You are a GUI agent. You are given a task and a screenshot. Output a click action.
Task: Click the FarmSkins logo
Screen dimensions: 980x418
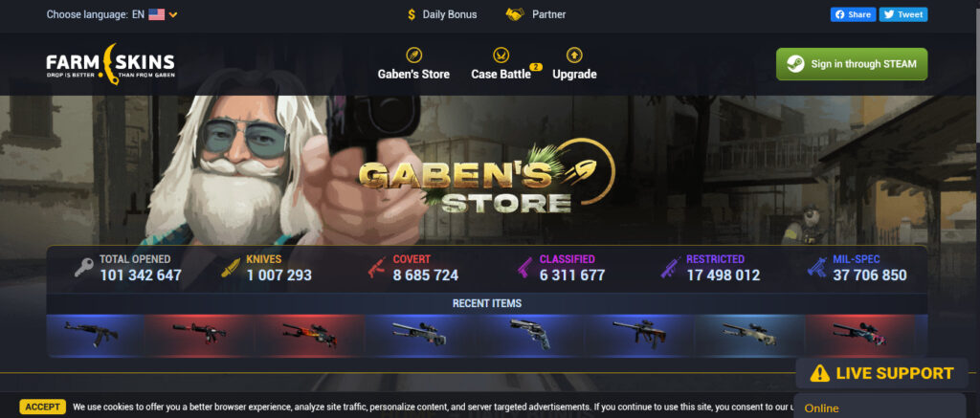tap(111, 64)
